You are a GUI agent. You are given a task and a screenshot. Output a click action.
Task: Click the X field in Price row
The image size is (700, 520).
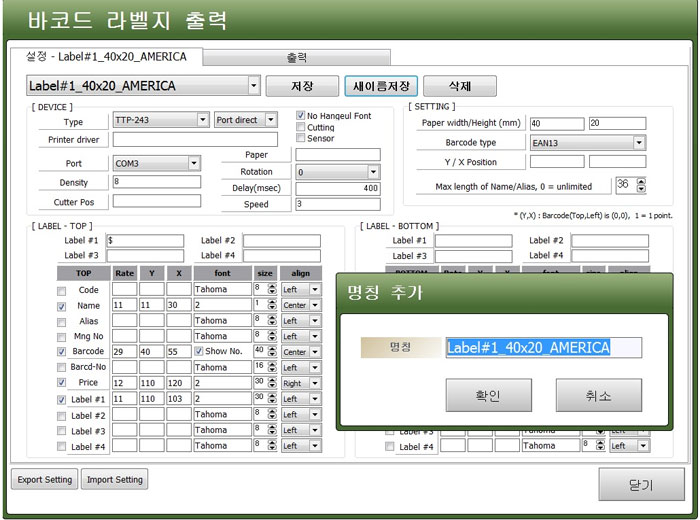pos(179,383)
